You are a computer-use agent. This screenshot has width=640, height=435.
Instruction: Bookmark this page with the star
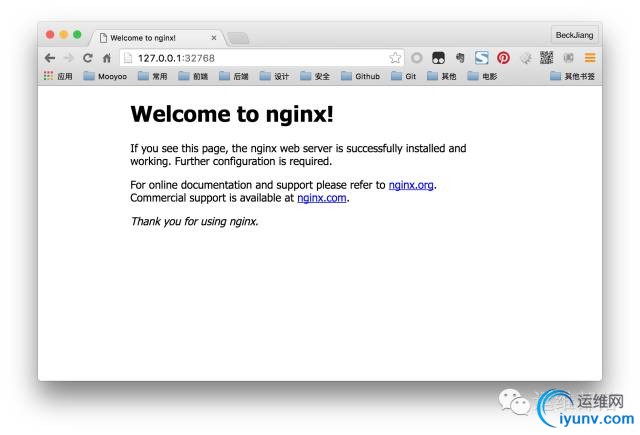coord(395,58)
